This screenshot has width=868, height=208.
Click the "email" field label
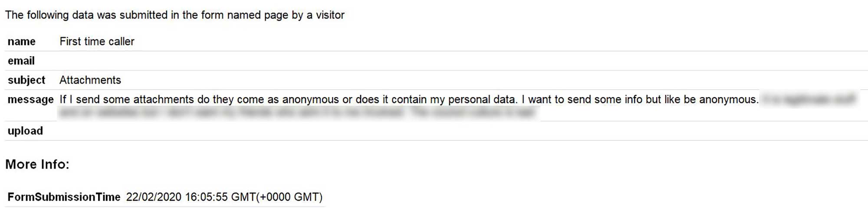click(x=21, y=61)
